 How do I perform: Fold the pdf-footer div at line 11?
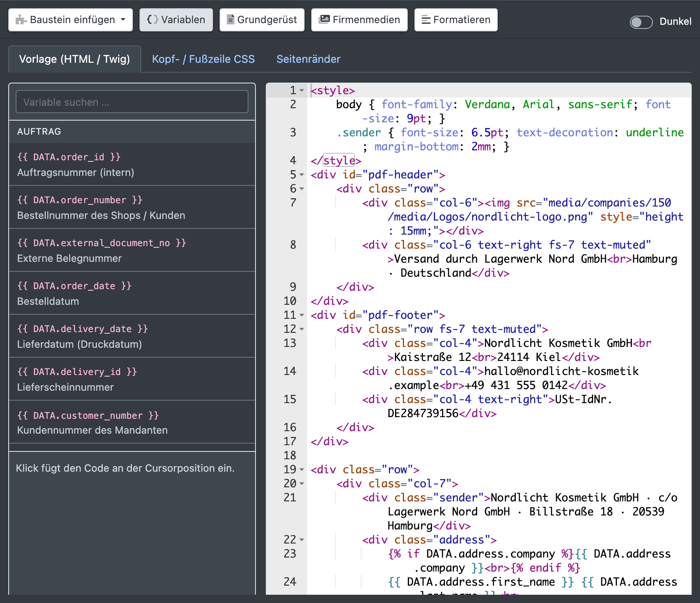tap(302, 315)
